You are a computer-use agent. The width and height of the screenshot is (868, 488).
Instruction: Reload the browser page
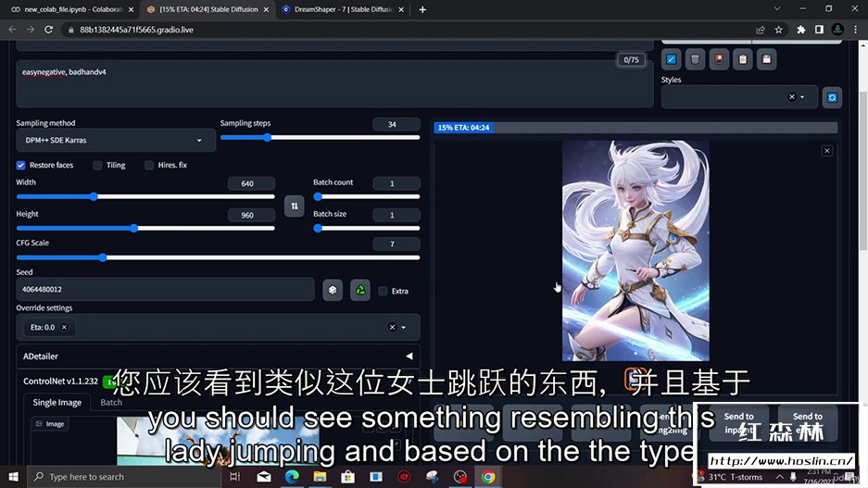pyautogui.click(x=49, y=30)
